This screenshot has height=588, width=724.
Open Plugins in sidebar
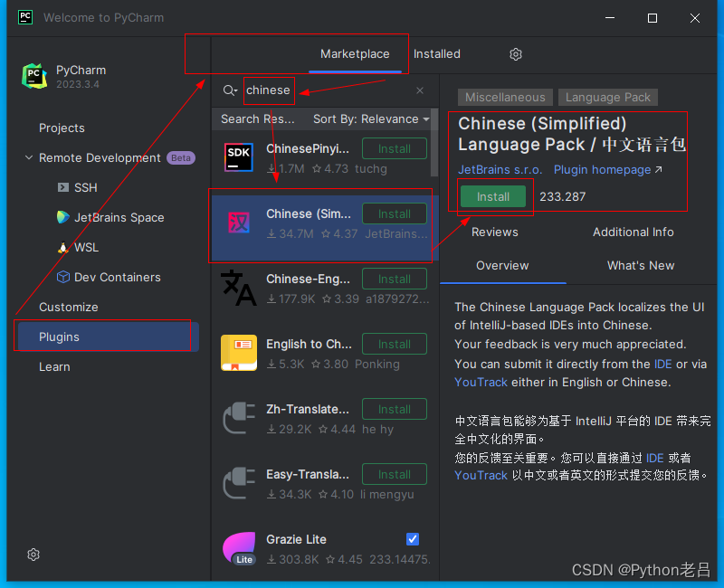pyautogui.click(x=108, y=337)
